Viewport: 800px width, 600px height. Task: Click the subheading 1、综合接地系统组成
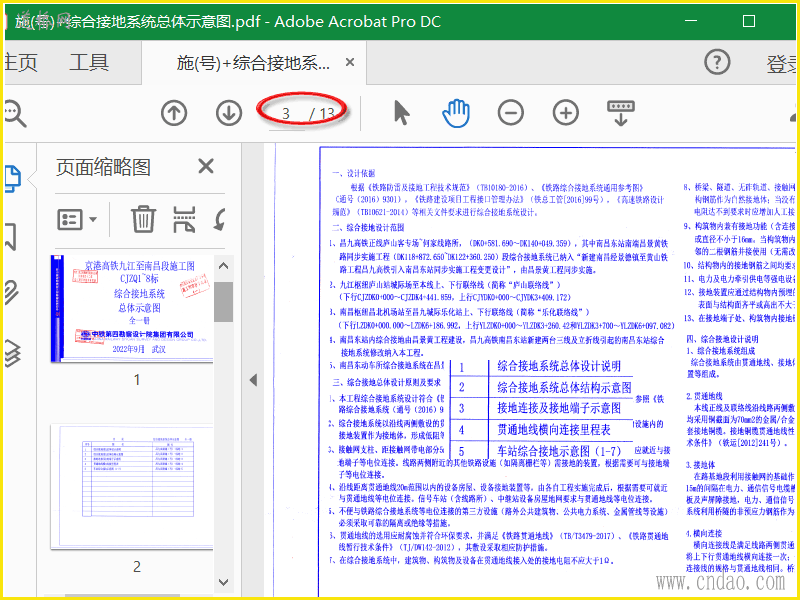(x=720, y=351)
